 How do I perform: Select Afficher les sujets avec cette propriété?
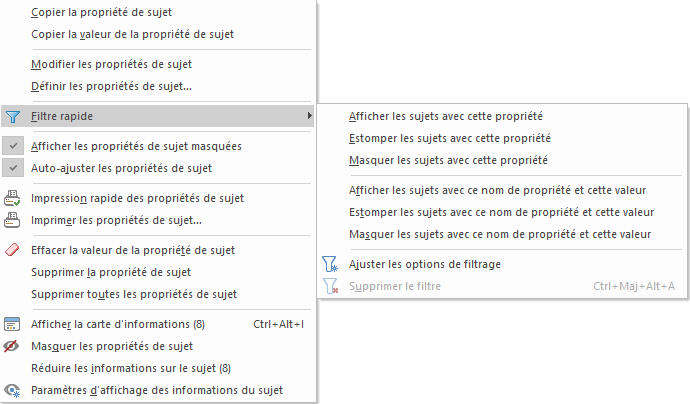(446, 116)
